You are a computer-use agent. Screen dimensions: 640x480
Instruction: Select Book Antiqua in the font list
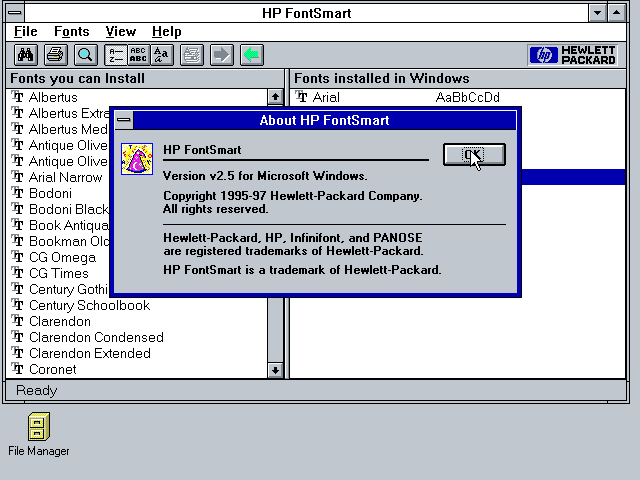tap(69, 225)
